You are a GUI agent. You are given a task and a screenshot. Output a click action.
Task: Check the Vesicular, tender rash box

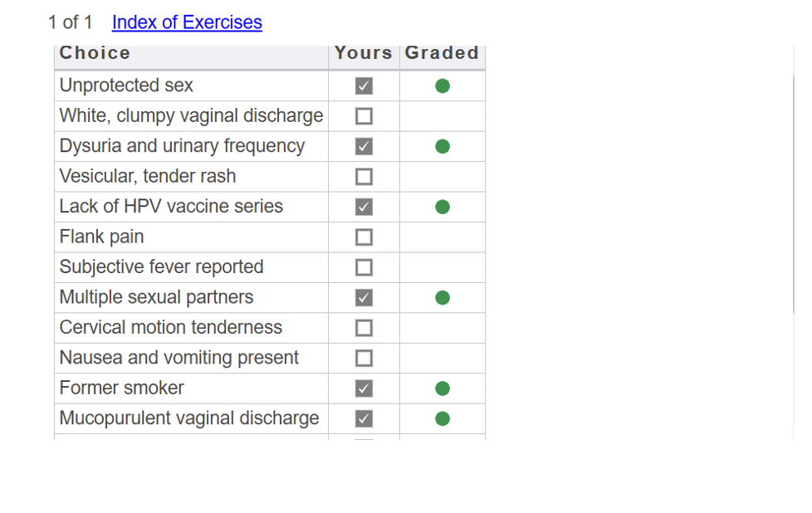tap(364, 177)
